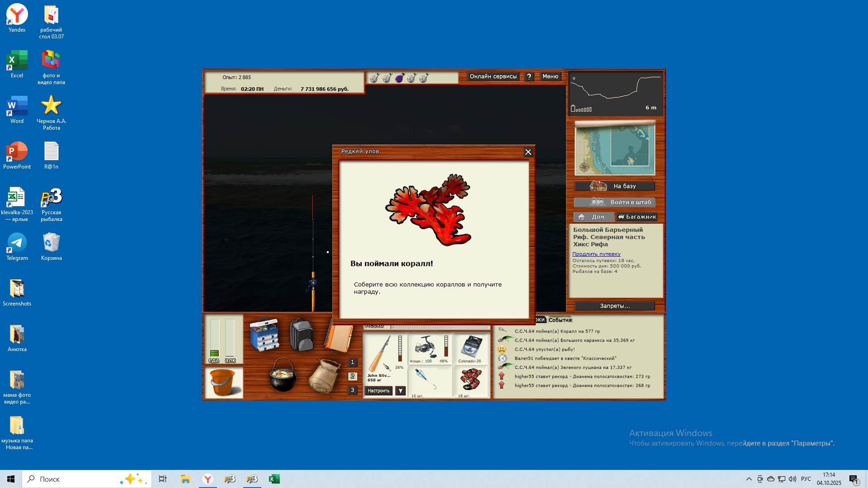
Task: Click the reef map thumbnail
Action: coord(615,149)
